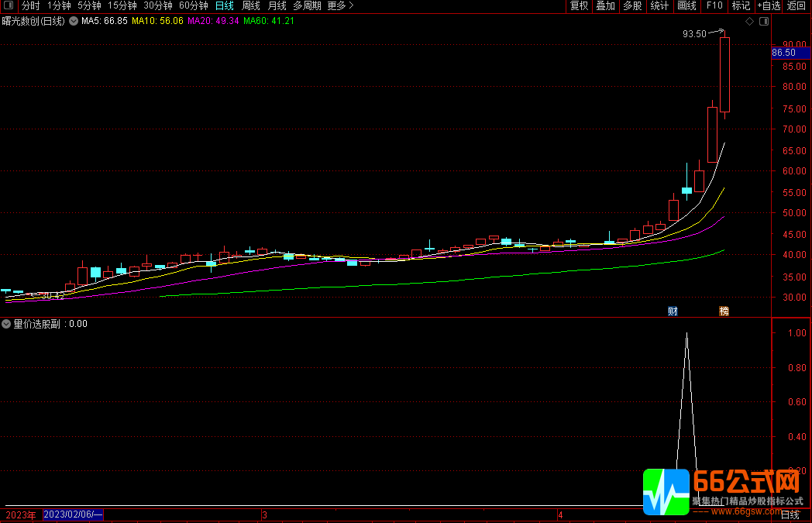This screenshot has width=812, height=523.
Task: Expand the 曙光数创 main chart indicator dropdown
Action: pyautogui.click(x=74, y=21)
